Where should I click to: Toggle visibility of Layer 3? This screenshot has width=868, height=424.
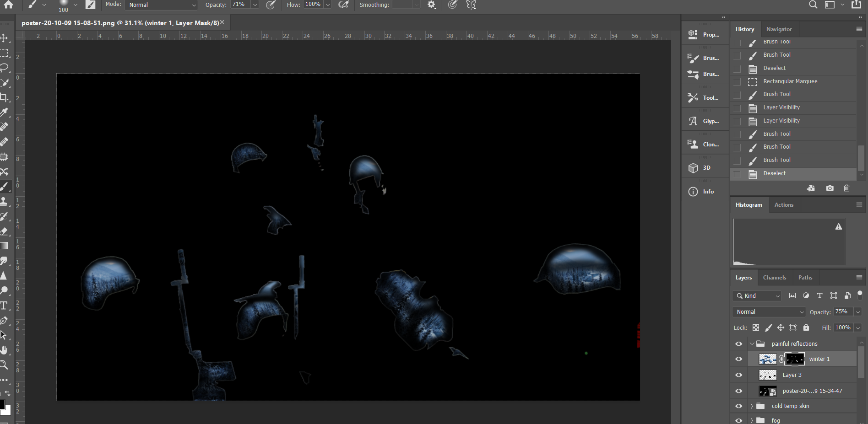[x=738, y=375]
